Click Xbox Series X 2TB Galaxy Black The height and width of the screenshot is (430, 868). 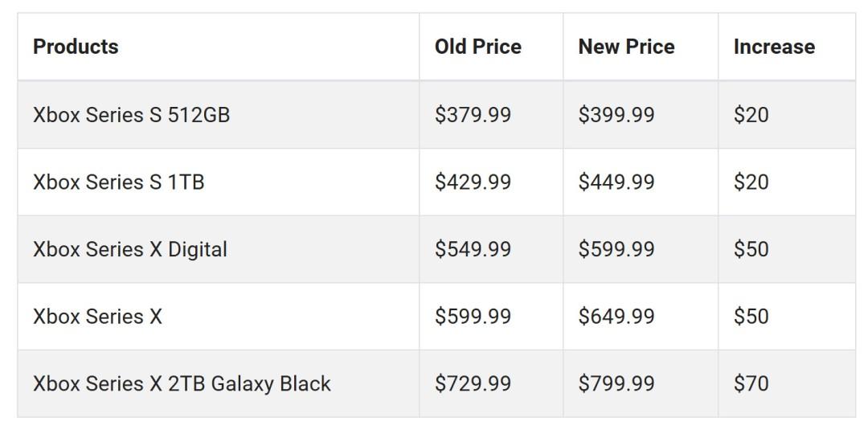point(182,384)
